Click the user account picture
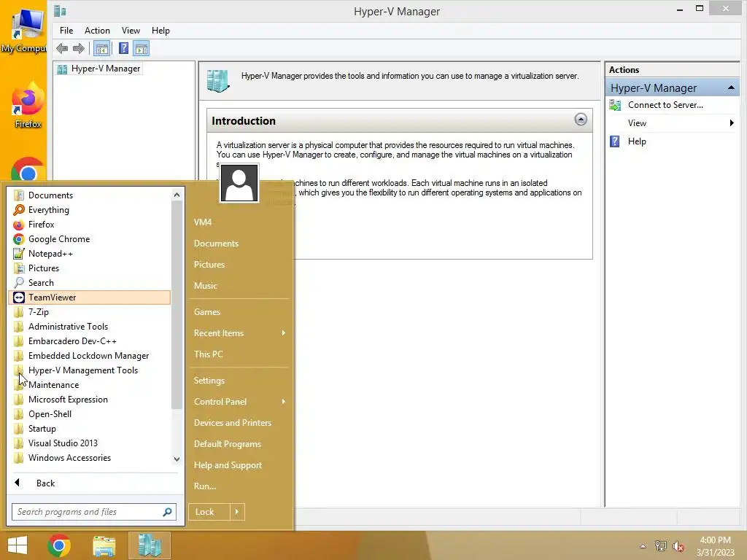Image resolution: width=747 pixels, height=560 pixels. tap(239, 183)
